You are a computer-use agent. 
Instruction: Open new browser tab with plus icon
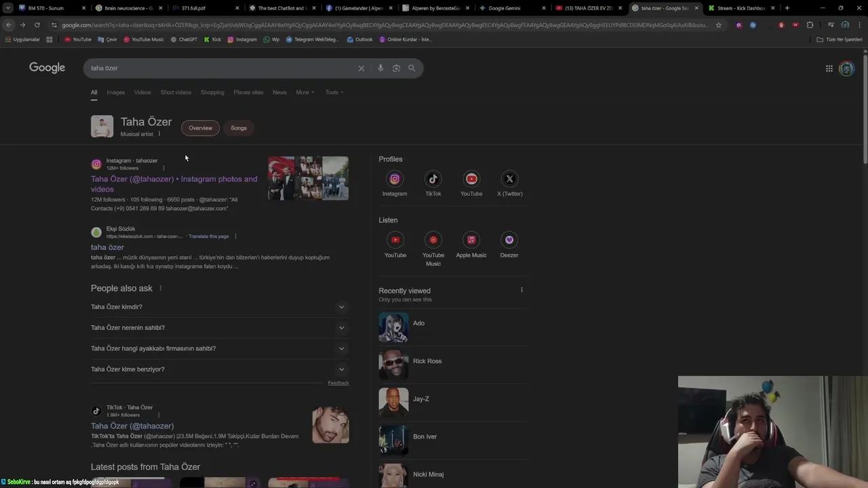point(787,8)
